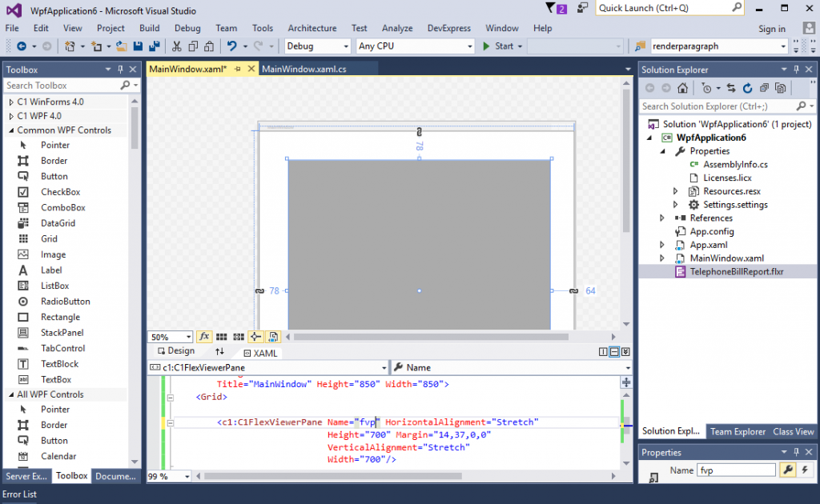Toggle snap to gridlines in designer
The width and height of the screenshot is (820, 504).
point(239,337)
